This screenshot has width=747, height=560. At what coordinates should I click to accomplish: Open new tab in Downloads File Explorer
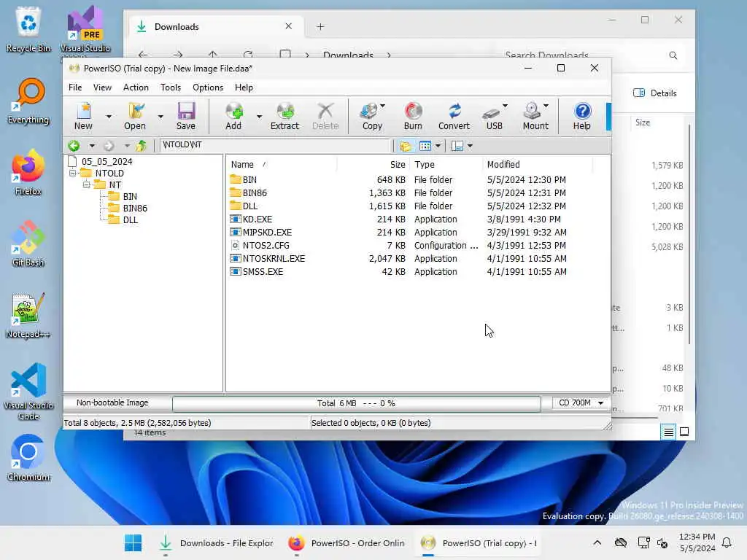point(321,27)
